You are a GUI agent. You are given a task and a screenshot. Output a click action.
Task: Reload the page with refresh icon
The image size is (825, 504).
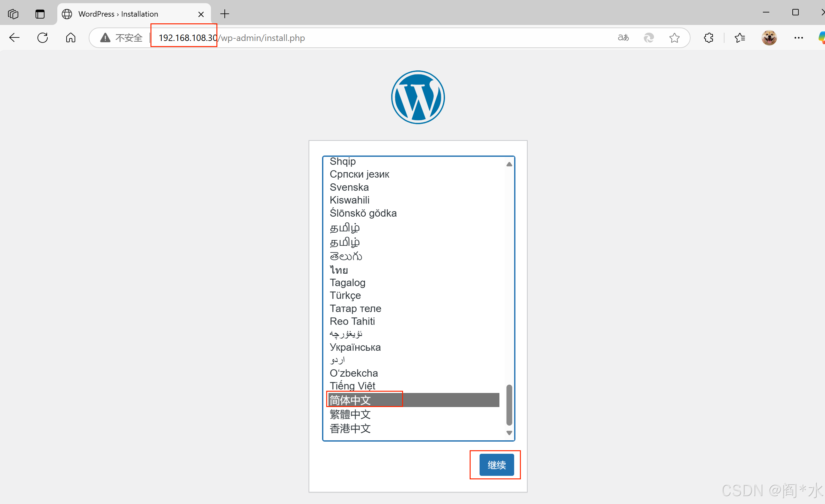coord(43,37)
